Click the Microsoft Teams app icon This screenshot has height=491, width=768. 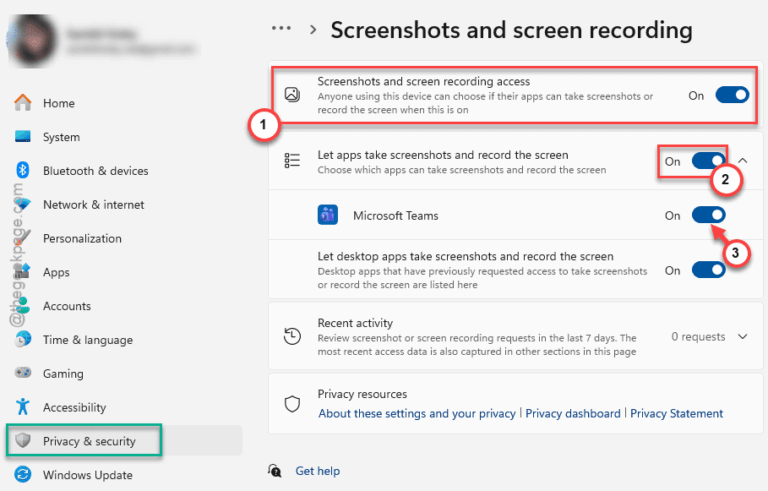[328, 215]
